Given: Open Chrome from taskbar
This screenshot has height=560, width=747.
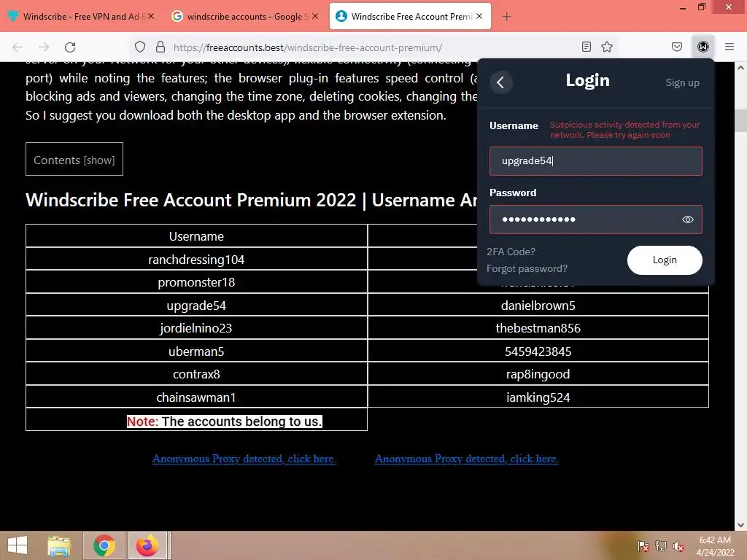Looking at the screenshot, I should (104, 545).
